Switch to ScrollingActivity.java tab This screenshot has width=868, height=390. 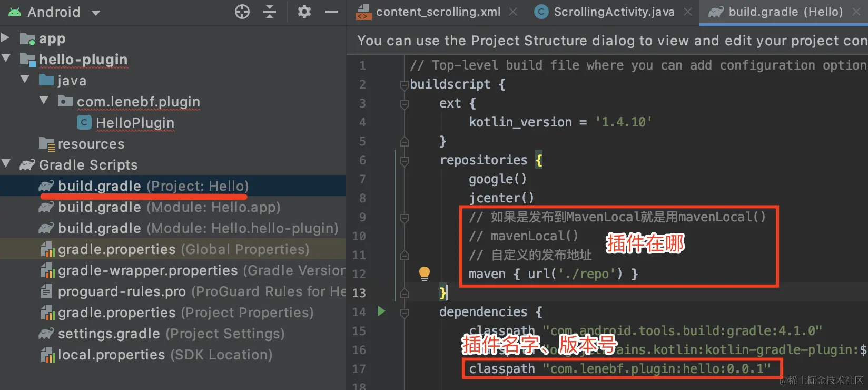click(x=614, y=12)
